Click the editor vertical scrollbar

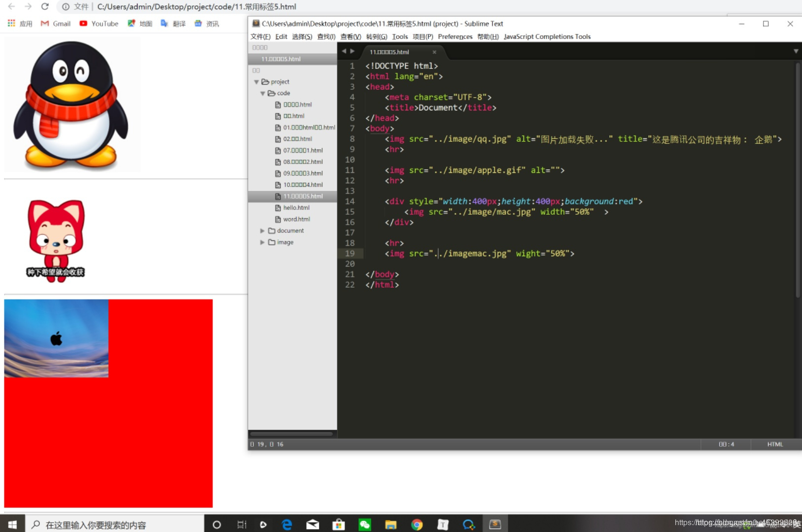click(x=798, y=180)
